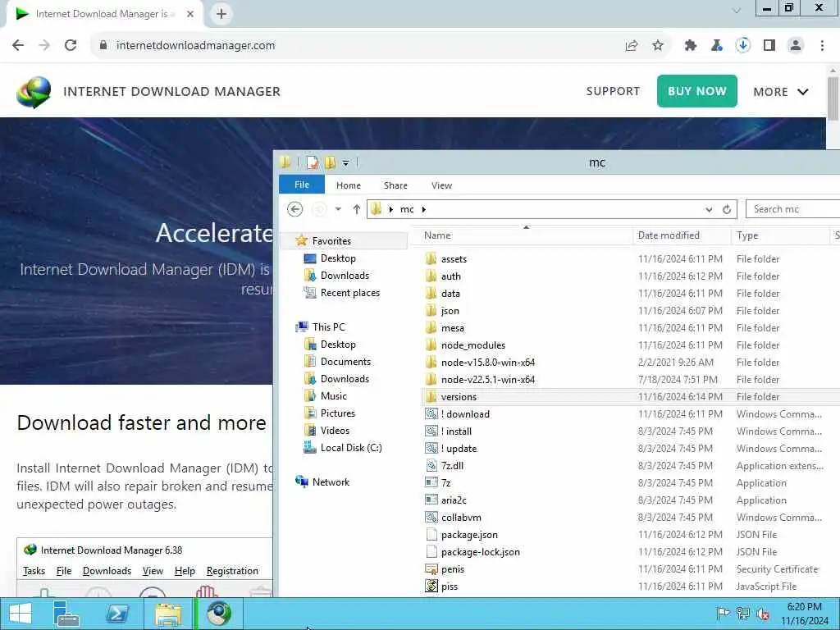Viewport: 840px width, 630px height.
Task: Select the versions folder
Action: [x=459, y=397]
